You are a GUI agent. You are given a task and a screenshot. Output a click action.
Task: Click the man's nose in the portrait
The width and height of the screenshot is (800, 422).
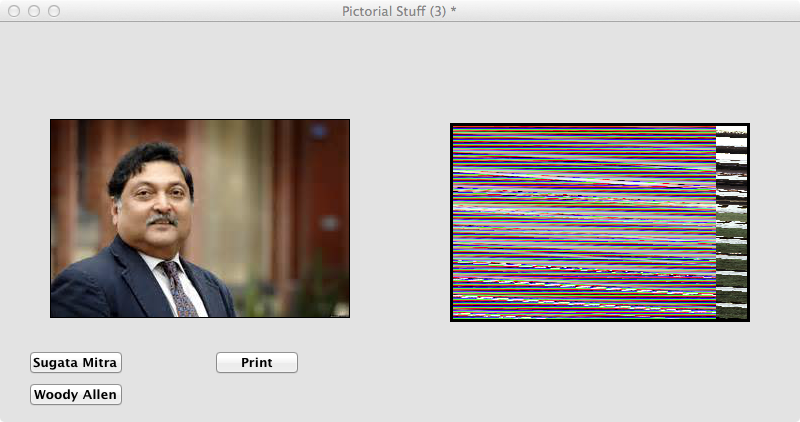(164, 204)
